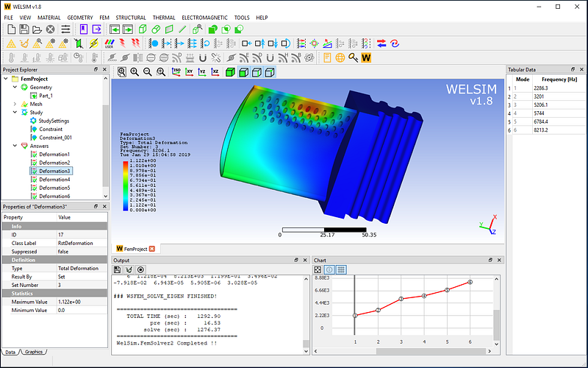
Task: Click the USER defined result icon
Action: tap(109, 43)
